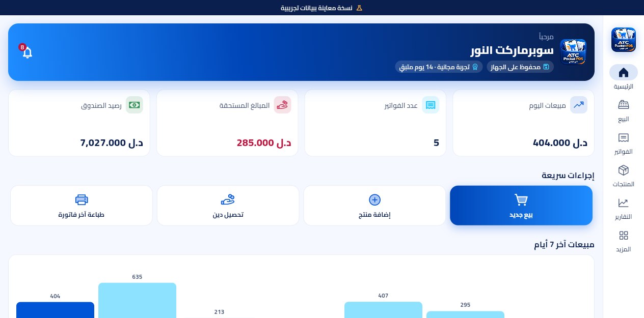Image resolution: width=644 pixels, height=318 pixels.
Task: Click today's sales value د.ل 404.000
Action: pos(560,143)
